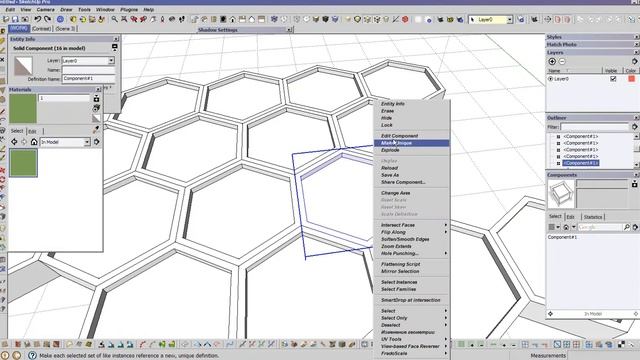
Task: Create new material with plus-box icon
Action: [96, 98]
